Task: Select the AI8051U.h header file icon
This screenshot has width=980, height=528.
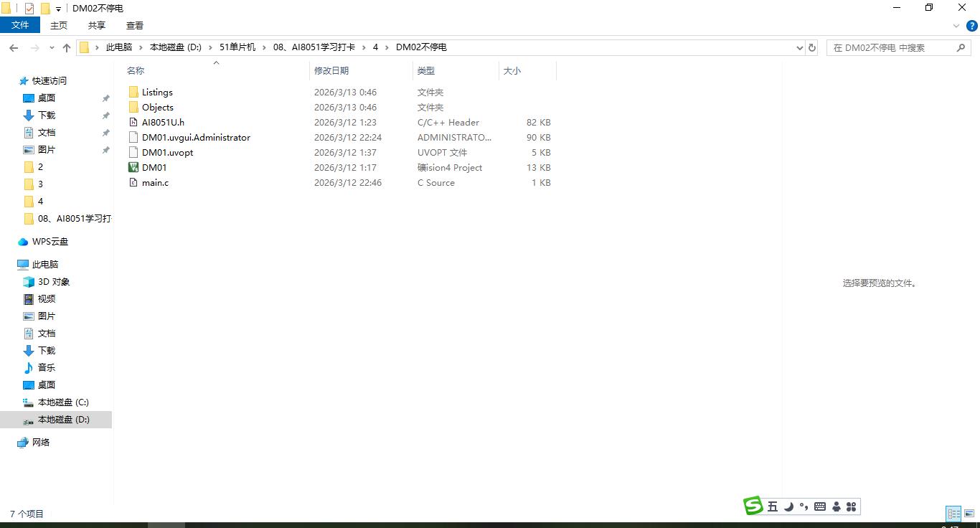Action: (x=133, y=122)
